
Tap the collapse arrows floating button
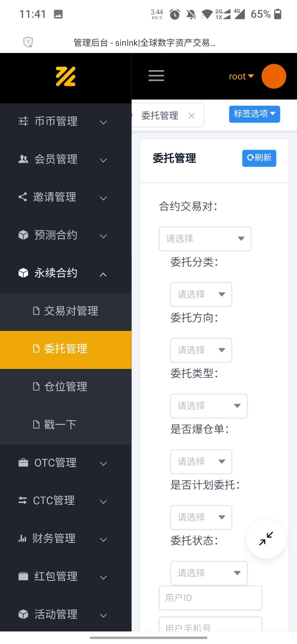pyautogui.click(x=266, y=539)
